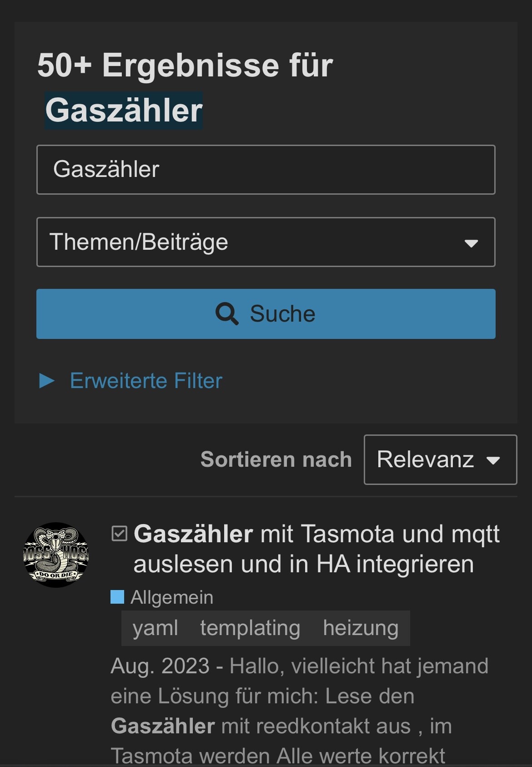Click the blue Allgemein category square
The height and width of the screenshot is (767, 532).
tap(117, 597)
